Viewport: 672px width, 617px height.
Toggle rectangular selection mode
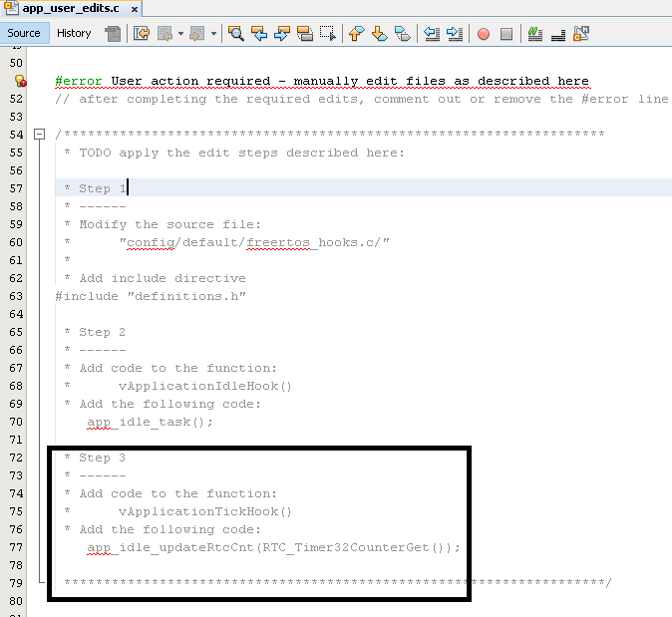click(327, 34)
